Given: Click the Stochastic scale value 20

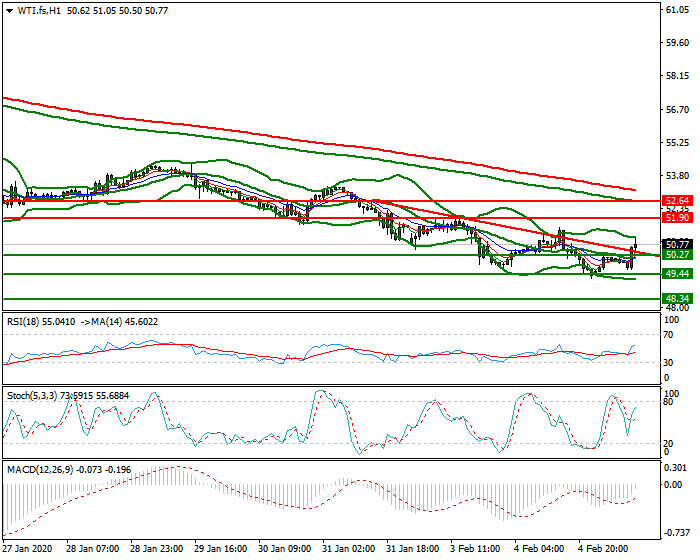Looking at the screenshot, I should [668, 443].
